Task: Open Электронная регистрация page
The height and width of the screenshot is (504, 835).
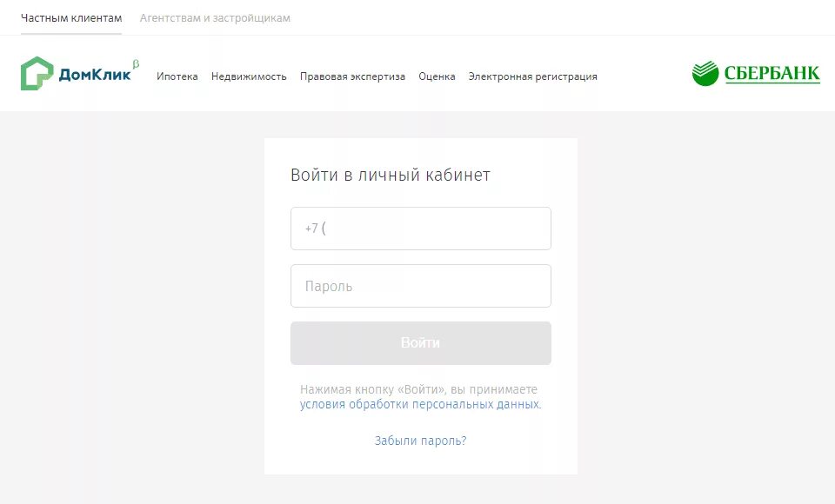Action: pyautogui.click(x=532, y=76)
